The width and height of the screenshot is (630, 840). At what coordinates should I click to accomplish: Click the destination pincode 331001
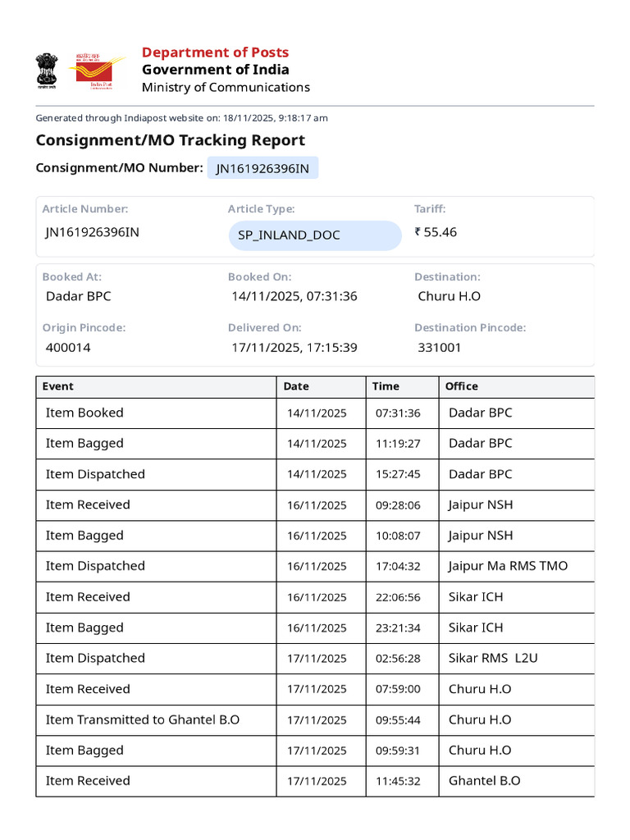point(440,348)
